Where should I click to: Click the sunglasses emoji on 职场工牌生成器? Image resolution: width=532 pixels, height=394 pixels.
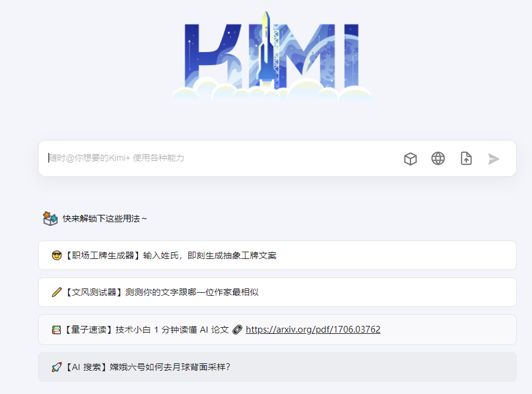(x=56, y=255)
